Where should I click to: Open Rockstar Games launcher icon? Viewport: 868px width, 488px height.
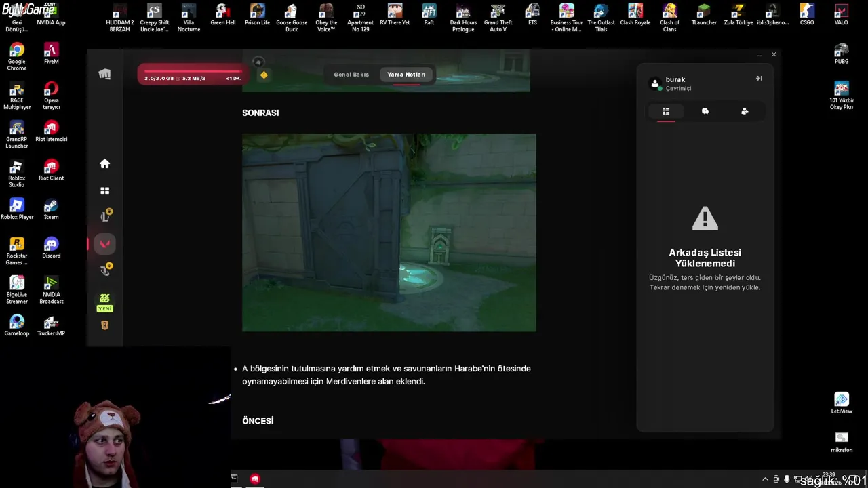click(x=17, y=251)
